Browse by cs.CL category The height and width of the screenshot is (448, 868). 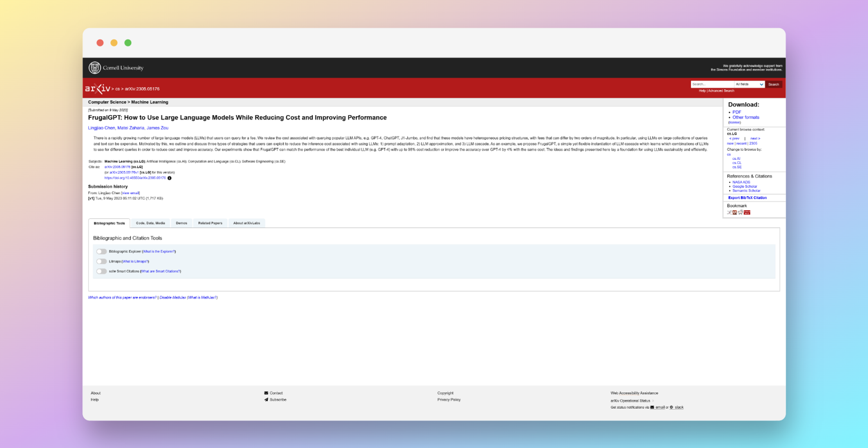pos(737,163)
